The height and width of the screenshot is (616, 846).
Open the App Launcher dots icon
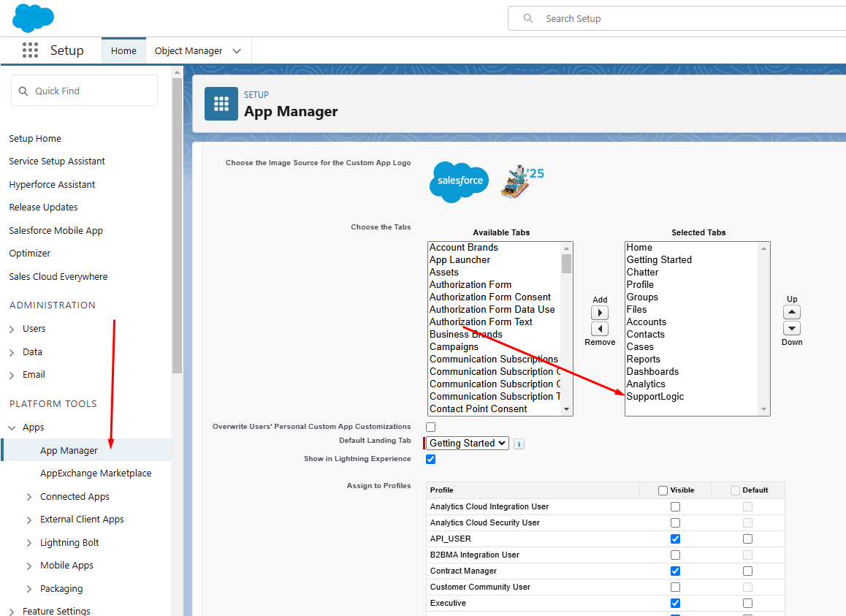[x=30, y=50]
